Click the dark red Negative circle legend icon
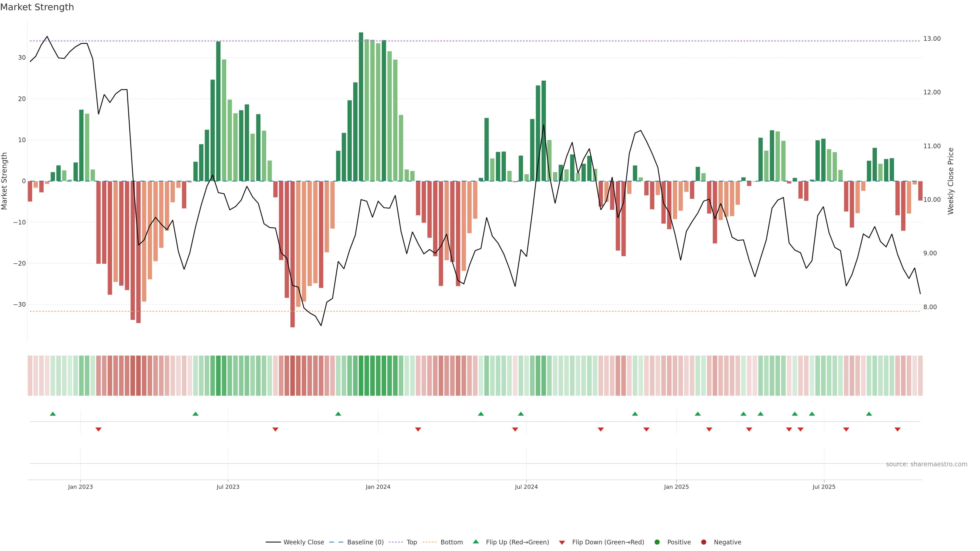This screenshot has height=551, width=980. point(703,542)
